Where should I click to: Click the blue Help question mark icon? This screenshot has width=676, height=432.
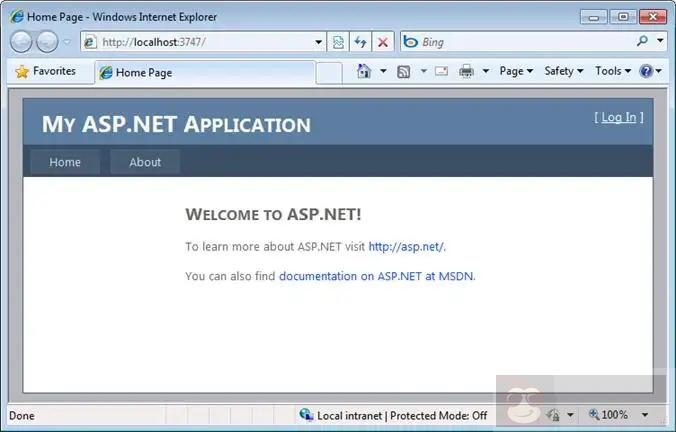(646, 71)
